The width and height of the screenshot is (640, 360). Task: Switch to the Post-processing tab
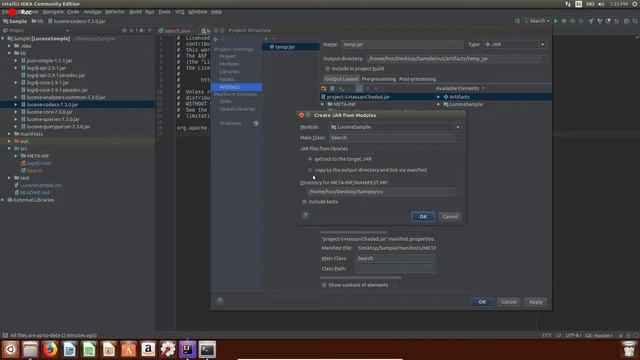(x=417, y=79)
